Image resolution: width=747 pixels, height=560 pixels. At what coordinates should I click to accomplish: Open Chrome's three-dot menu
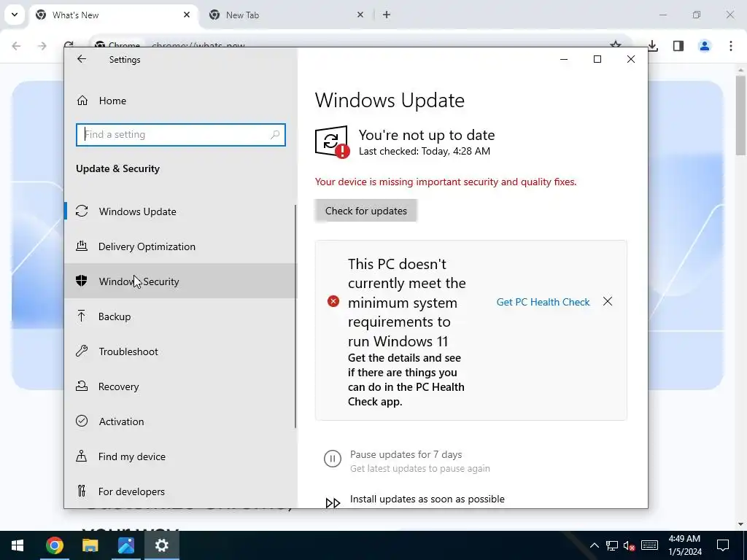tap(730, 46)
